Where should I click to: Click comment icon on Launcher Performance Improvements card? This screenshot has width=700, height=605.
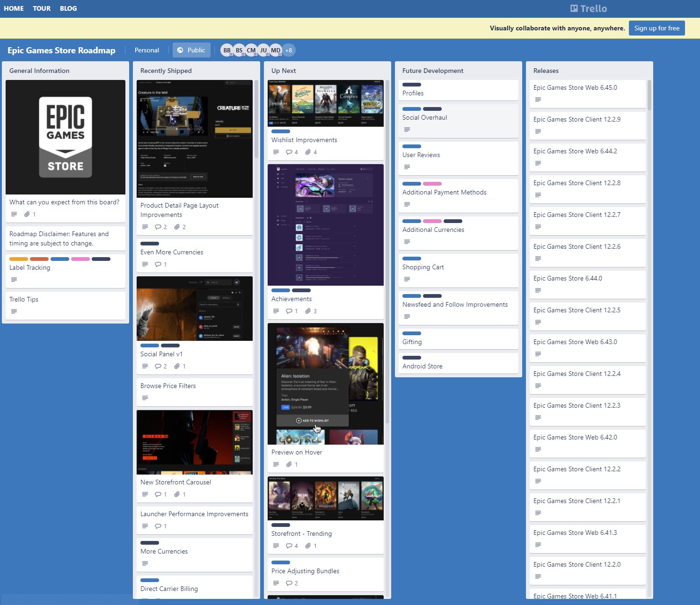click(158, 526)
